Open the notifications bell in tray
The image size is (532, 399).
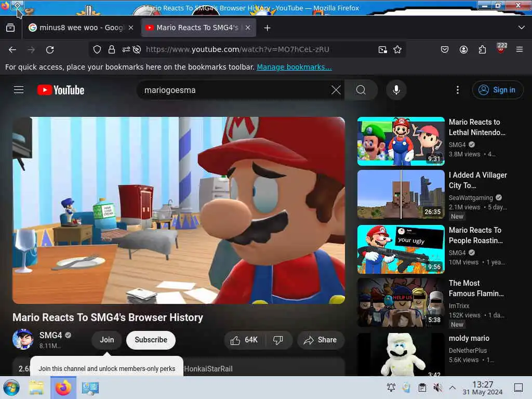[391, 388]
